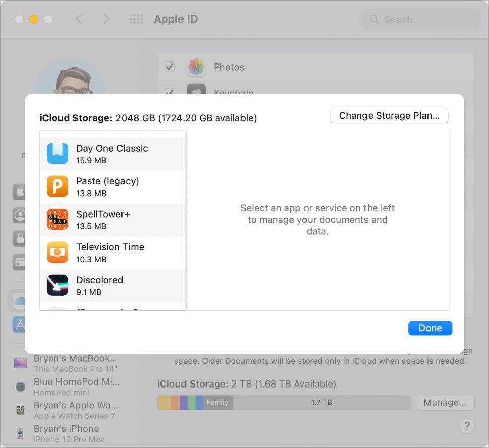The height and width of the screenshot is (448, 489).
Task: Open iCloud settings via the cloud sidebar icon
Action: pyautogui.click(x=19, y=300)
